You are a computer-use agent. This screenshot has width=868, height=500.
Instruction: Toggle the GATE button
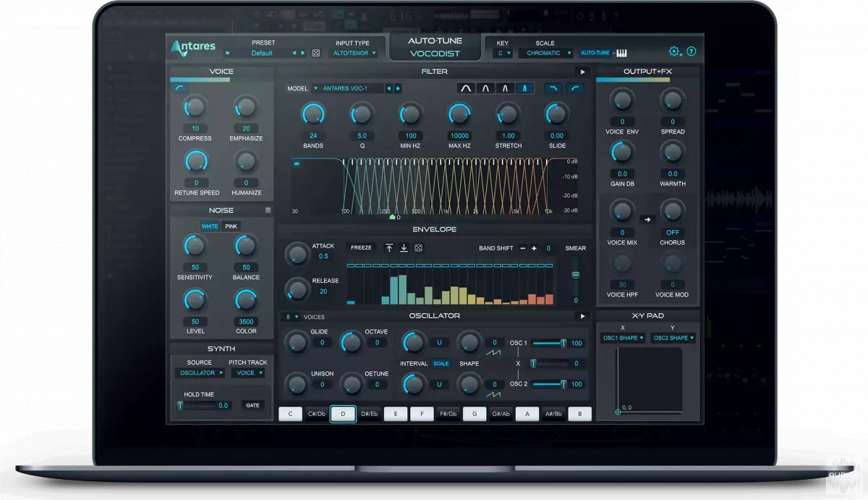[x=252, y=405]
